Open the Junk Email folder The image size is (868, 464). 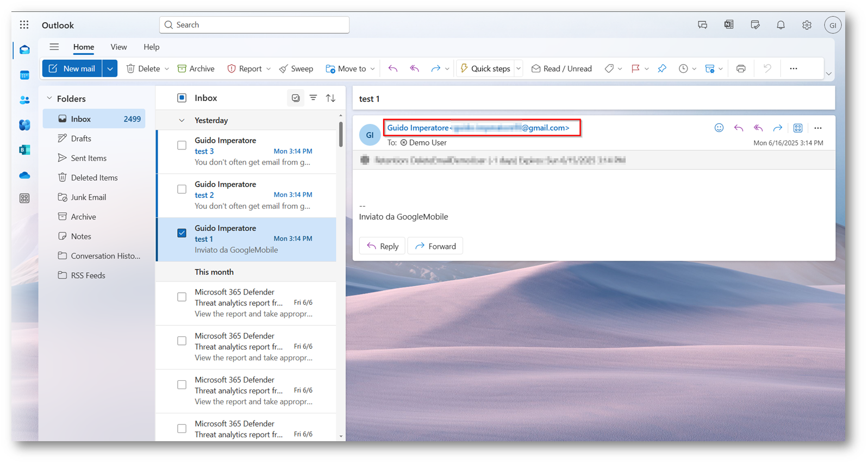tap(94, 197)
